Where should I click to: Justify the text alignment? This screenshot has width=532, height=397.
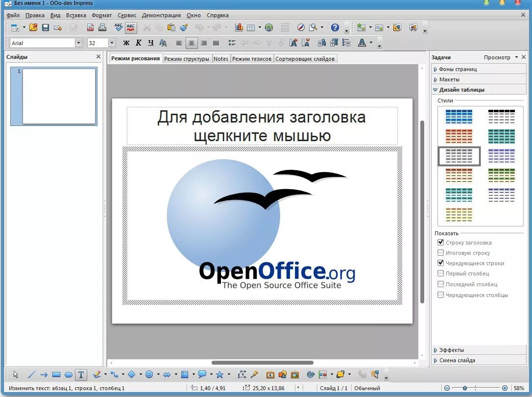(216, 43)
